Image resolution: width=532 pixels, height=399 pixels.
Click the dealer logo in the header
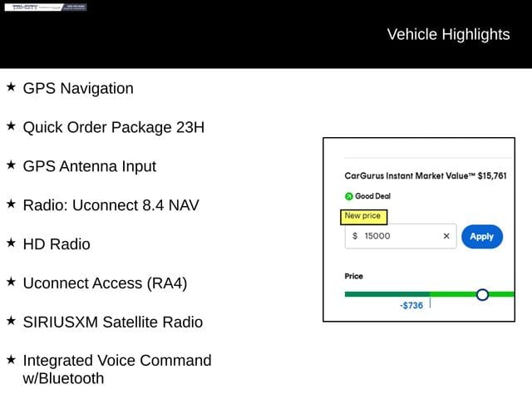click(x=45, y=7)
